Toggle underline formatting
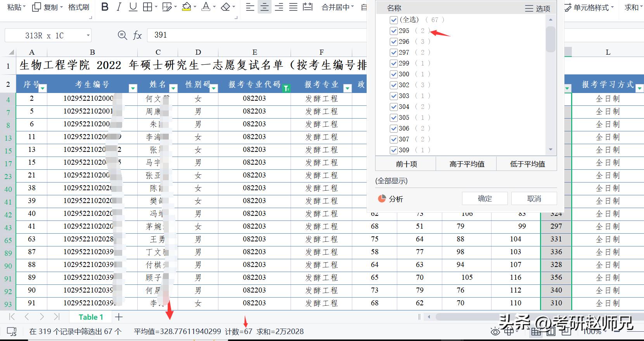The height and width of the screenshot is (341, 644). point(133,7)
